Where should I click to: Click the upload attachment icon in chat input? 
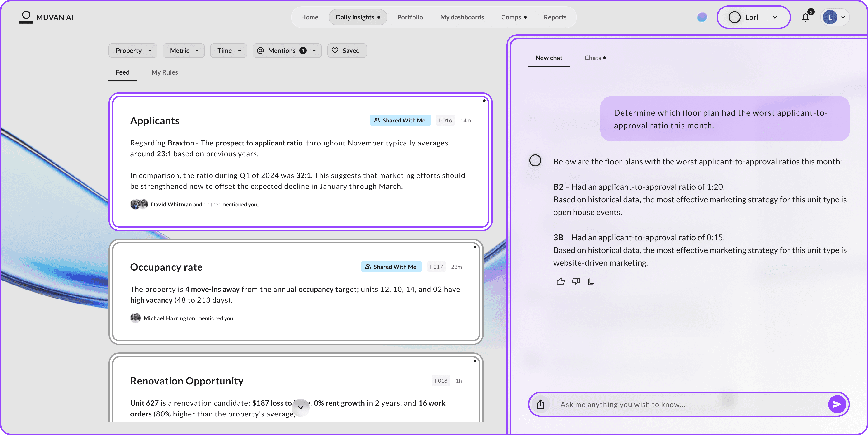tap(540, 404)
